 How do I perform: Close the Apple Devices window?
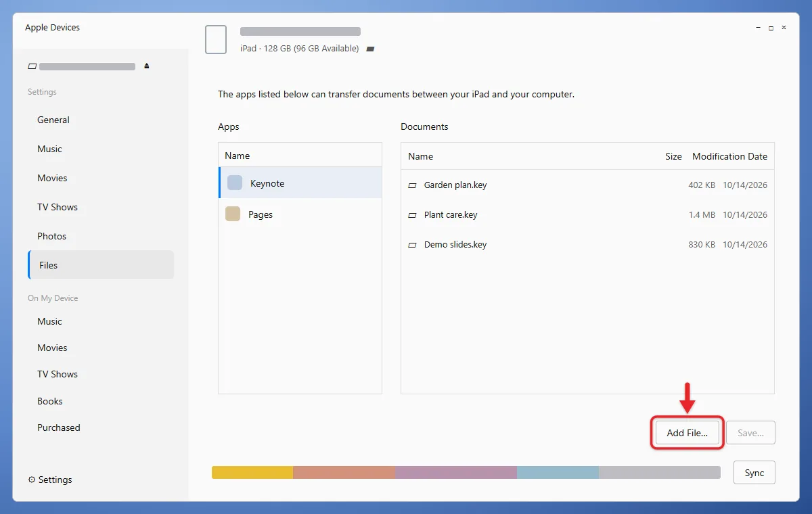point(784,28)
